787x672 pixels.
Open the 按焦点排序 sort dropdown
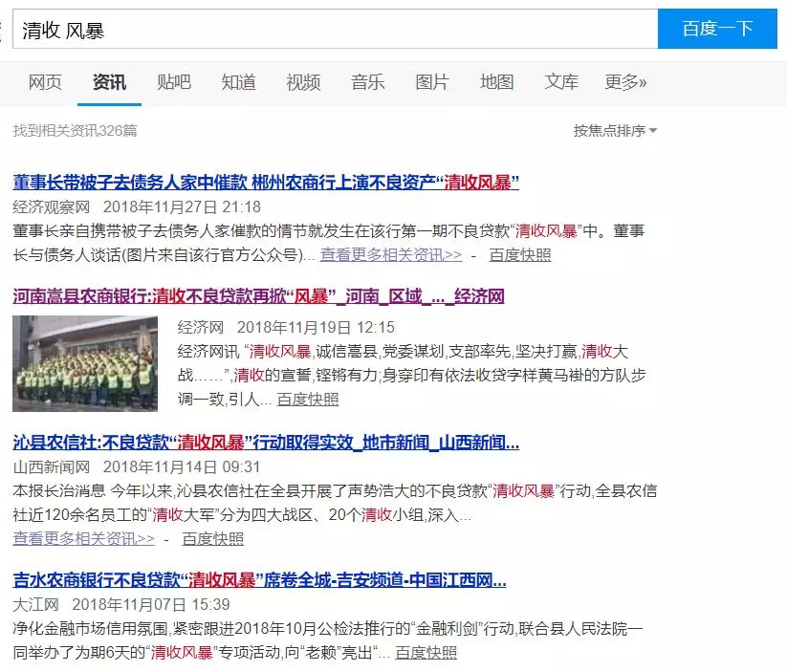tap(615, 131)
